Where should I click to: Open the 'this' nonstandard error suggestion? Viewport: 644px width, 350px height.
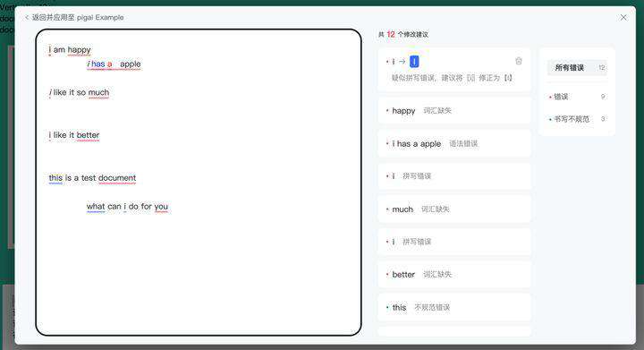tap(454, 307)
